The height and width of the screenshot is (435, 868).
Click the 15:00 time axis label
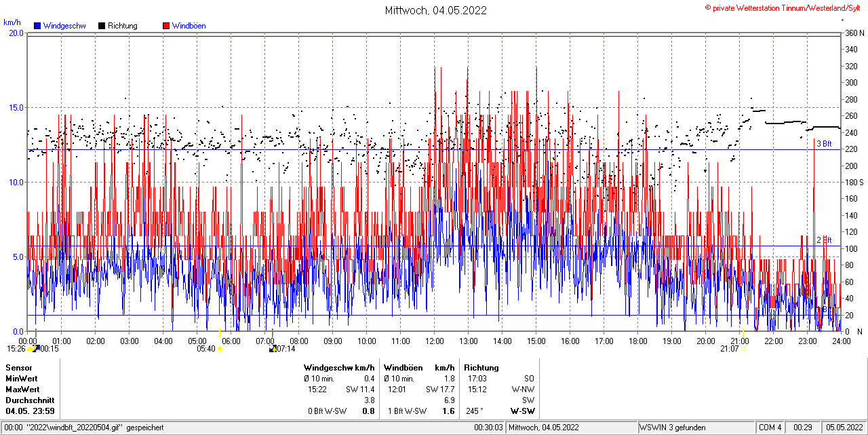(536, 341)
